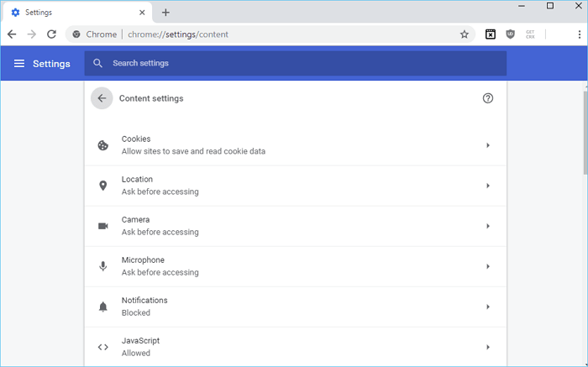This screenshot has width=588, height=367.
Task: Click the Cookies cookie icon
Action: (103, 145)
